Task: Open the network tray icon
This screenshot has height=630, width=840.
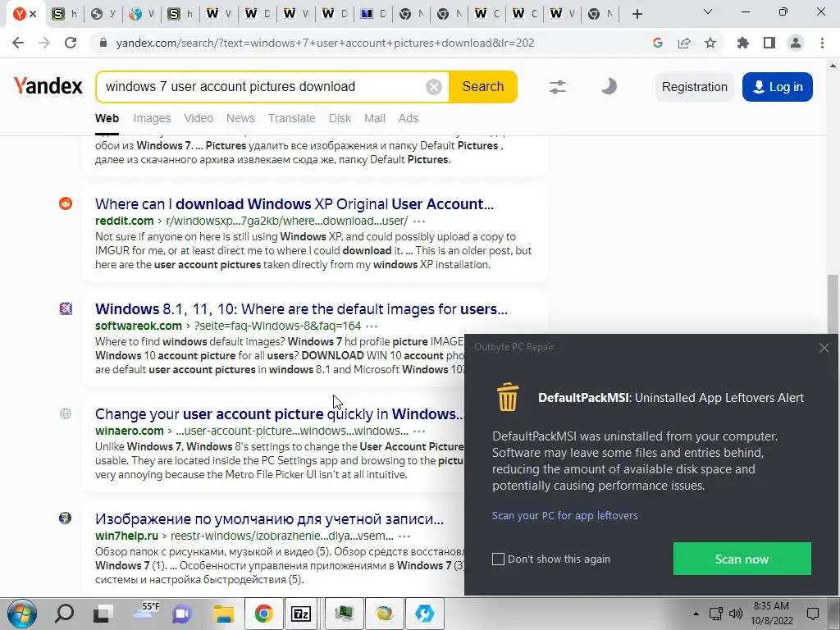Action: (x=715, y=614)
